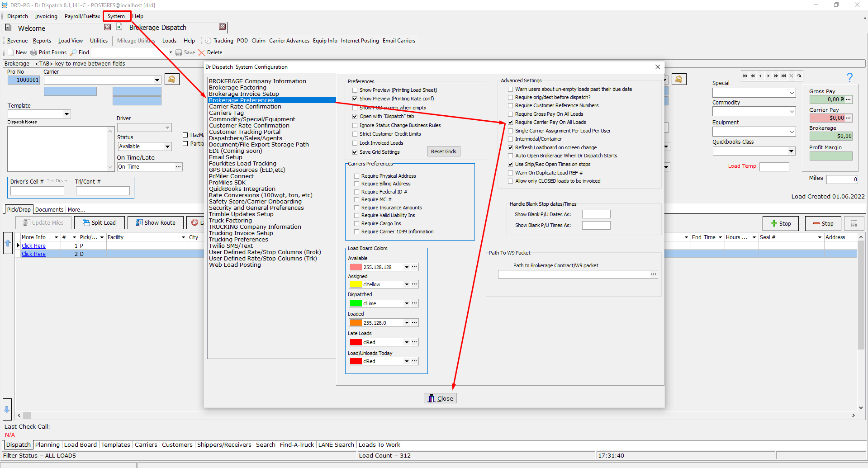Click the Dispatched lime color swatch
The width and height of the screenshot is (868, 468).
point(356,303)
